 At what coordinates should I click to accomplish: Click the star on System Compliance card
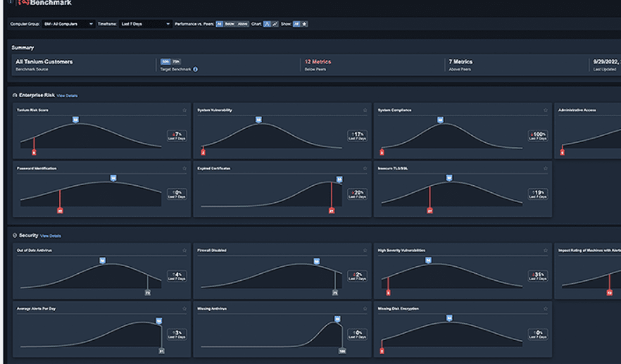pyautogui.click(x=546, y=111)
